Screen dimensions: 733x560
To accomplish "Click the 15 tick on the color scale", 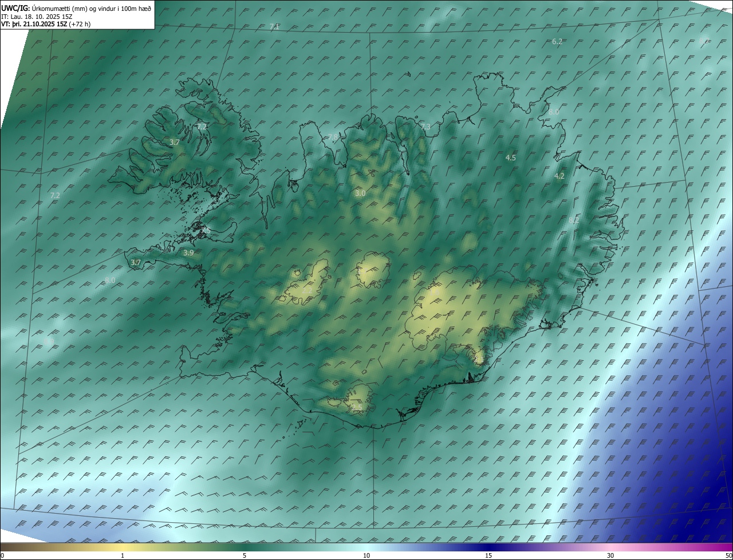I will pyautogui.click(x=488, y=555).
